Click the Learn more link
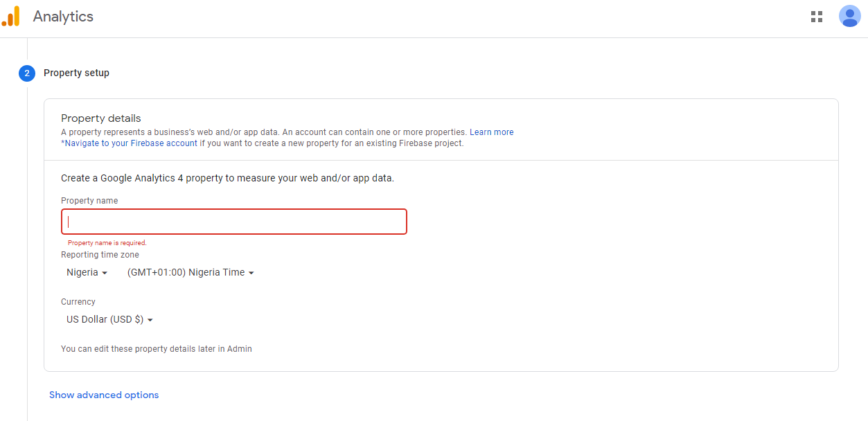868x421 pixels. coord(492,132)
